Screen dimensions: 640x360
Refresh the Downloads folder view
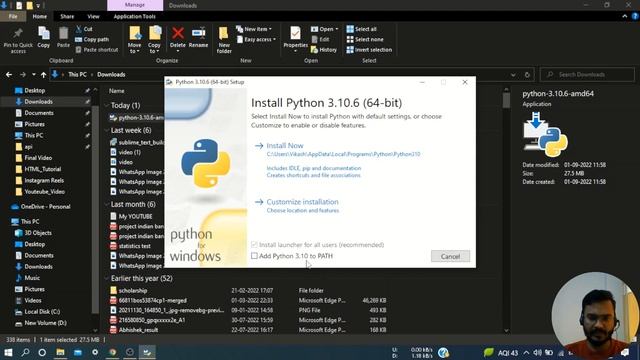click(x=527, y=75)
